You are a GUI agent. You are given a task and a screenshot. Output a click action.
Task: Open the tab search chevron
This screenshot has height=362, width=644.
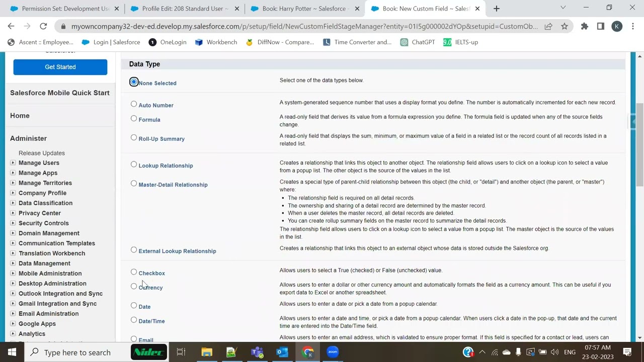coord(563,8)
